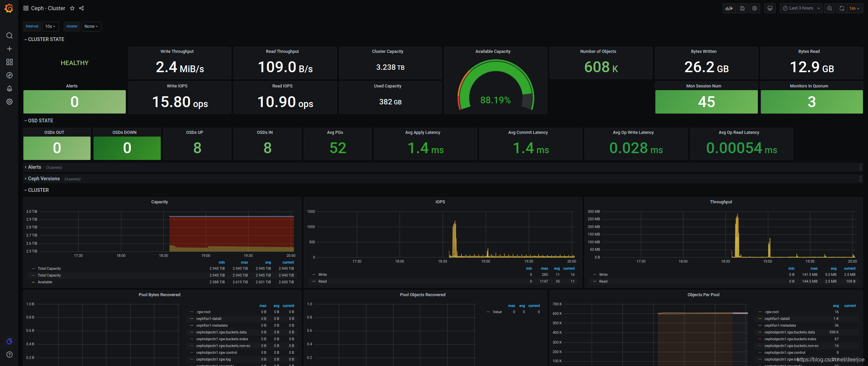This screenshot has width=868, height=366.
Task: Toggle the Value series in Pool Objects Recovered
Action: 497,312
